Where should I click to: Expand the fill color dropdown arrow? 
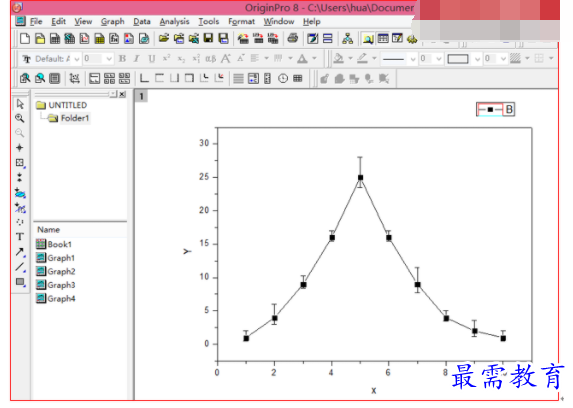coord(350,58)
